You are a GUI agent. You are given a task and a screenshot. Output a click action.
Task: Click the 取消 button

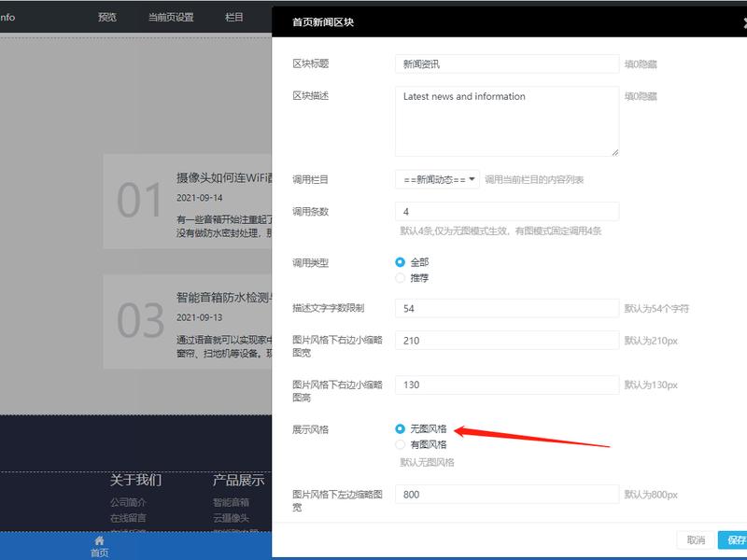[696, 540]
